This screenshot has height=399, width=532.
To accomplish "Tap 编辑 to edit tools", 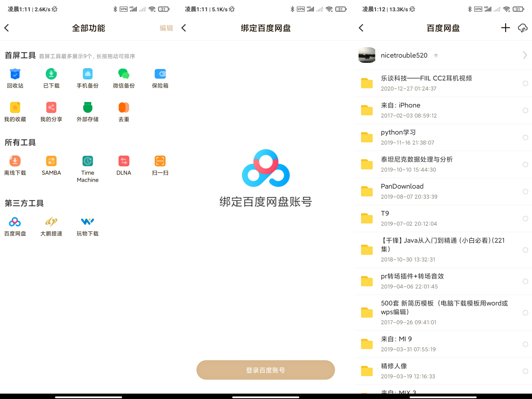I will pos(166,28).
